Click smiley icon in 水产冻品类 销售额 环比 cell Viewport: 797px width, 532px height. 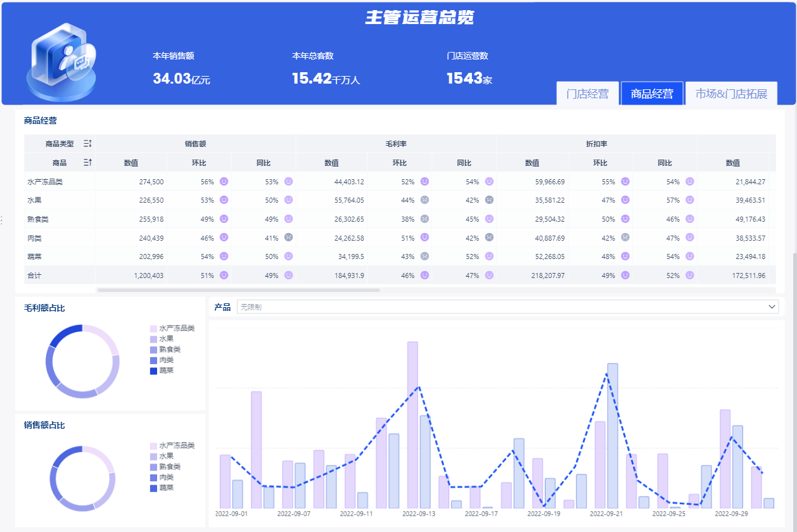click(x=224, y=181)
